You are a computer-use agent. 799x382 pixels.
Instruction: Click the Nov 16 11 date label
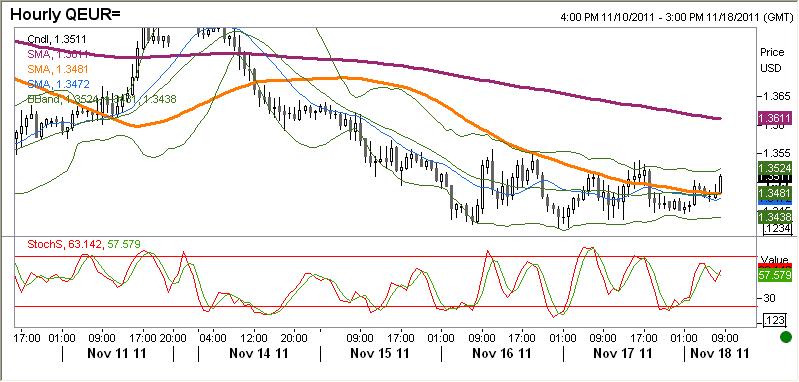[x=502, y=353]
